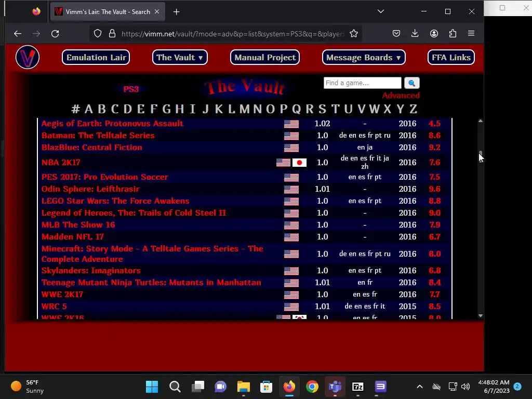This screenshot has height=399, width=532.
Task: Click the game list scrollbar down arrow
Action: pos(481,316)
